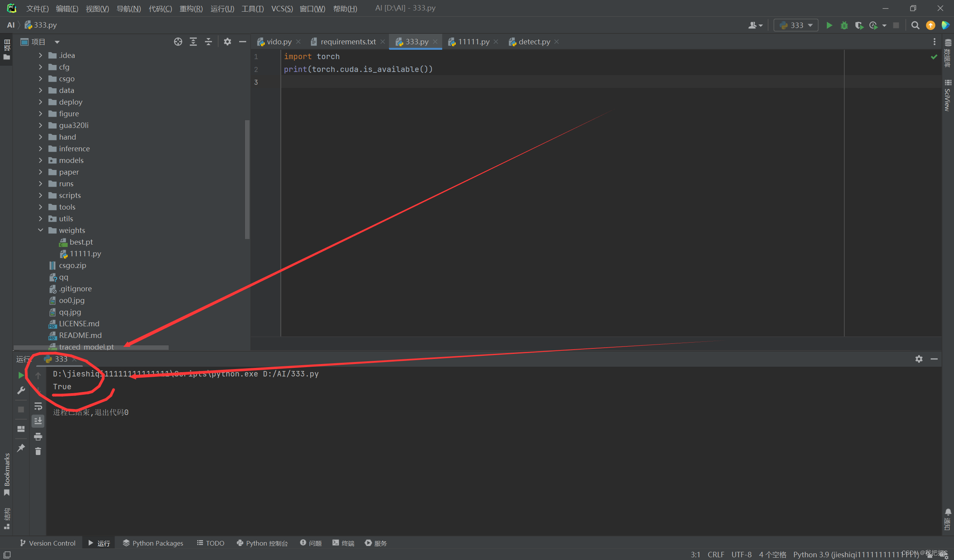Toggle scroll to end button in console

38,421
